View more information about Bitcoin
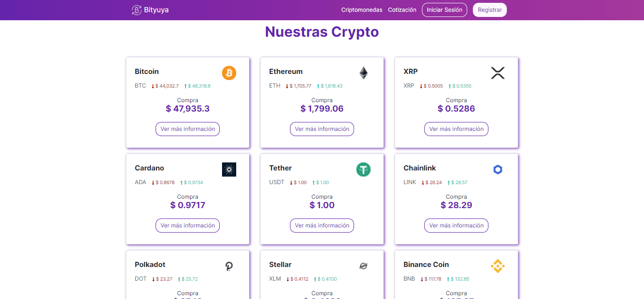Screen dimensions: 644x299 [188, 129]
